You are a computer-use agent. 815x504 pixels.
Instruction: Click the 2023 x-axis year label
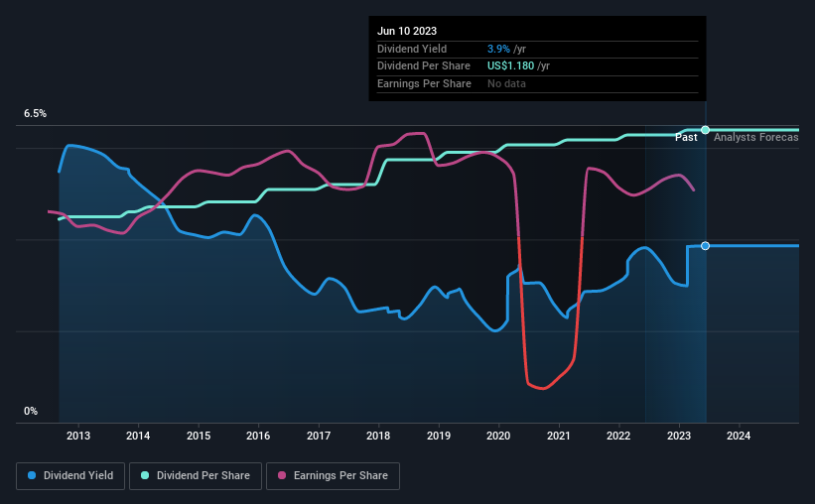679,436
